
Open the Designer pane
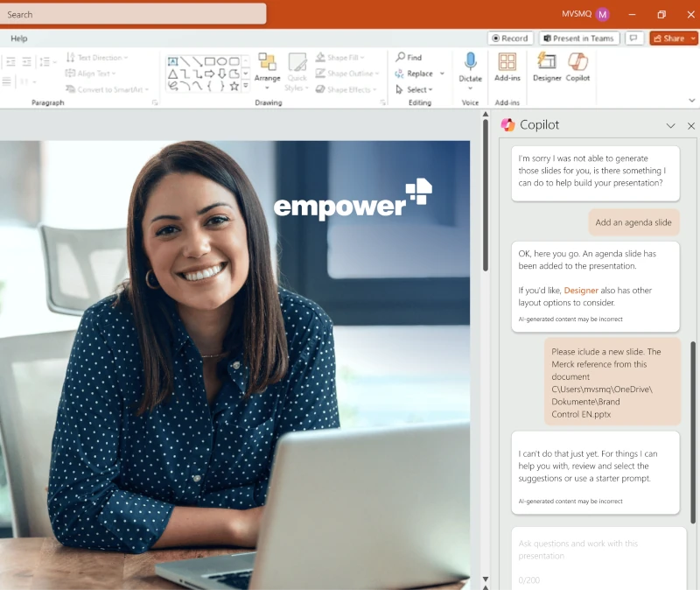coord(547,66)
